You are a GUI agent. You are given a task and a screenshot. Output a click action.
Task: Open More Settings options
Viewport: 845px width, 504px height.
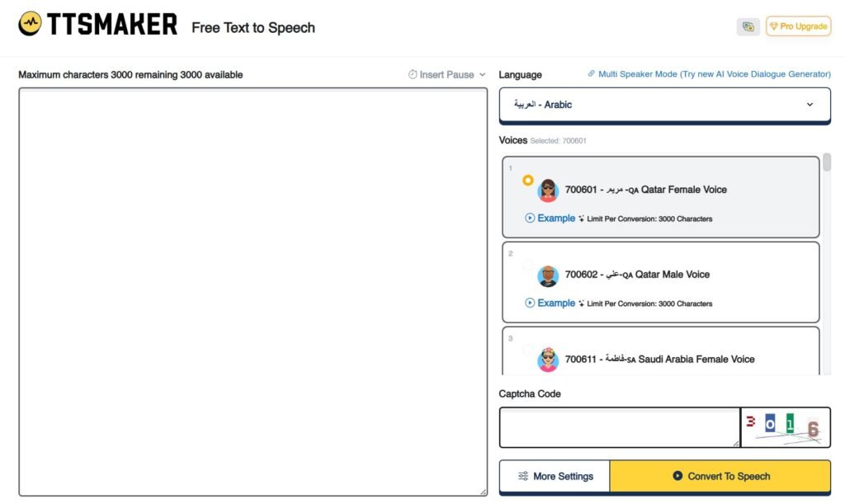(x=555, y=476)
